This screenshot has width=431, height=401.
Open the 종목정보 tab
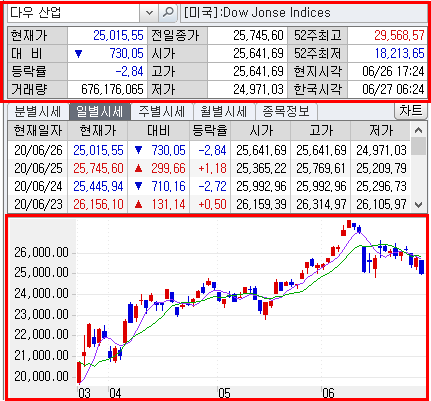point(286,112)
